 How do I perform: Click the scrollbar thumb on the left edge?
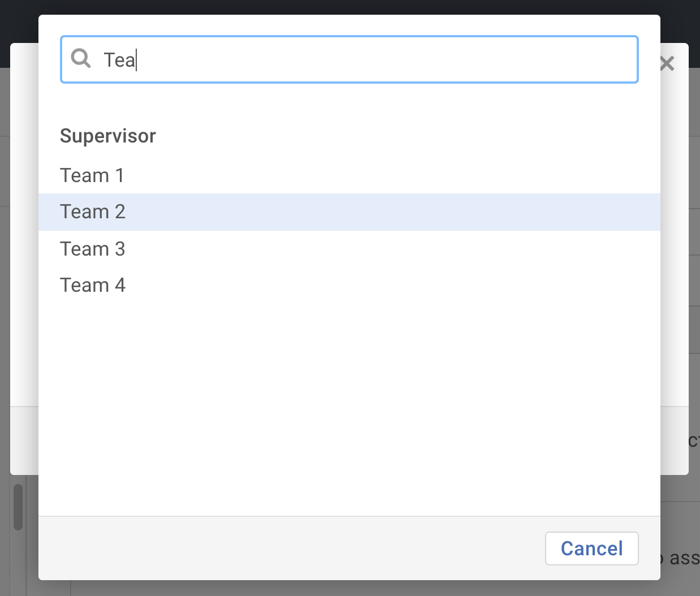point(18,506)
